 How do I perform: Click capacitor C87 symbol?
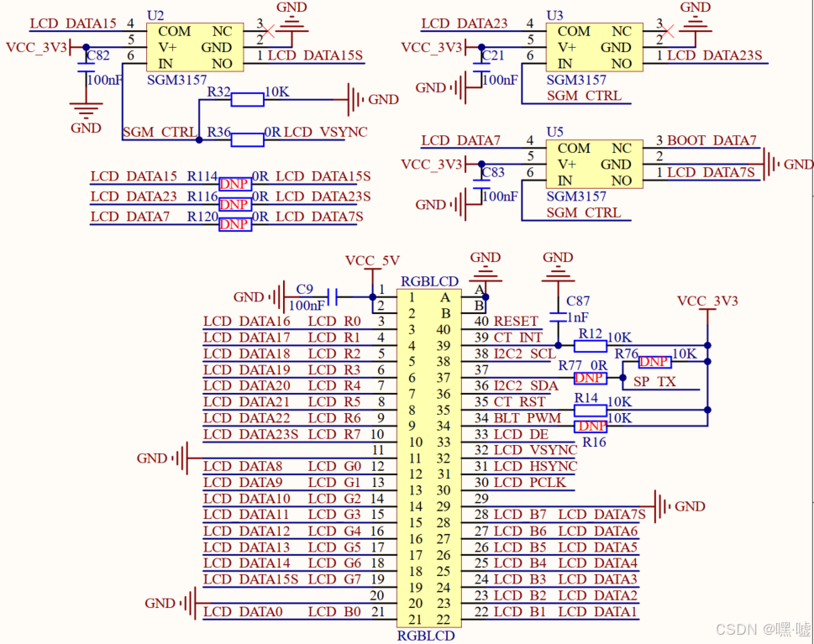558,317
